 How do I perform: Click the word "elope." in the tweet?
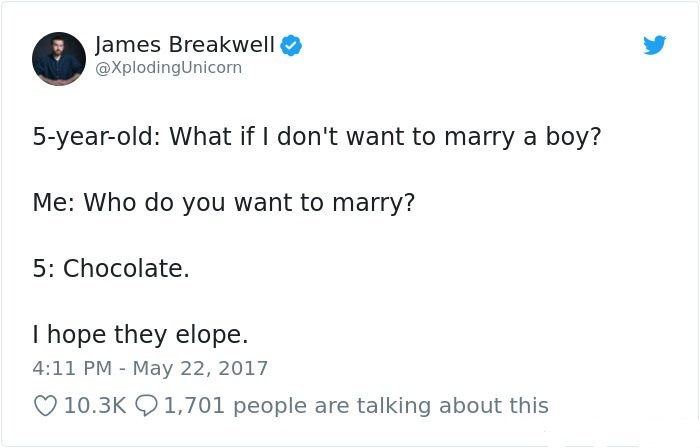click(x=212, y=335)
